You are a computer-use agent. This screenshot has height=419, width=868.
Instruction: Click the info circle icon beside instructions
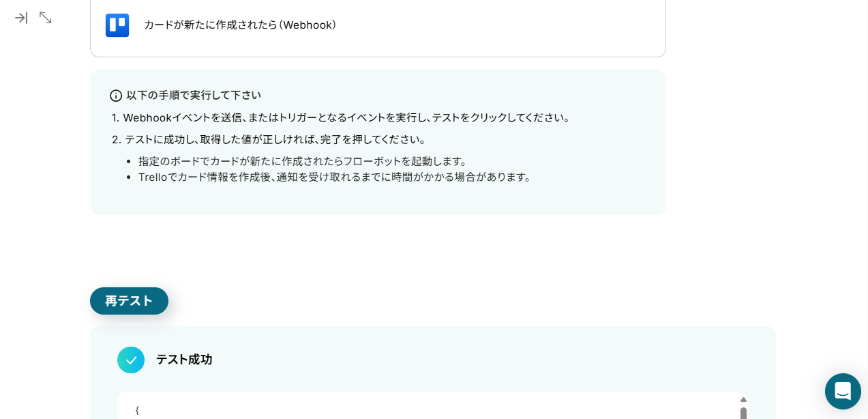click(x=116, y=96)
